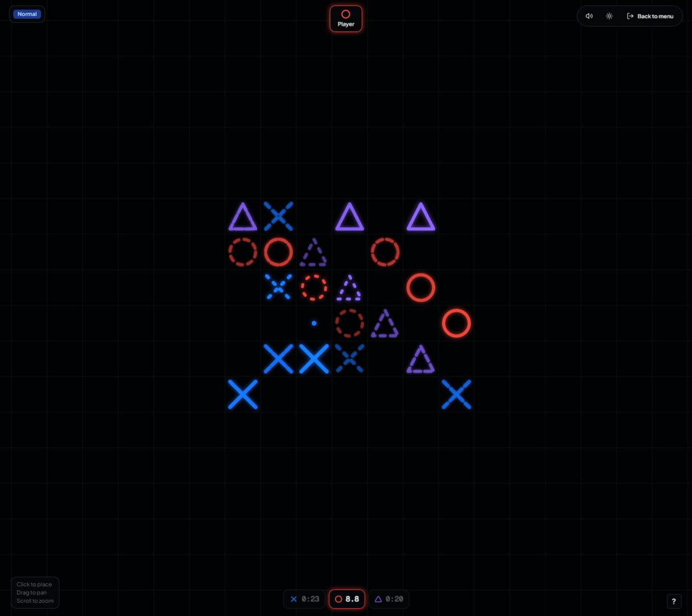
Task: Toggle brightness using the sun icon
Action: click(x=609, y=16)
